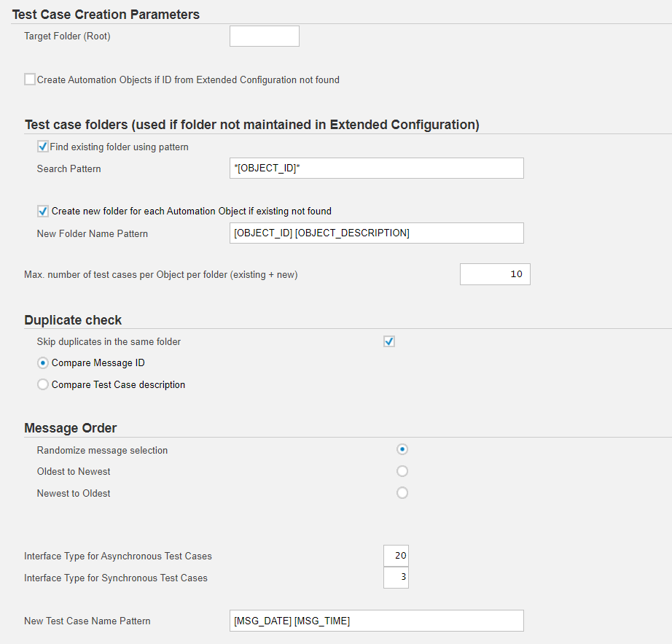672x644 pixels.
Task: Click Interface Type for Synchronous Test Cases field
Action: click(x=396, y=578)
